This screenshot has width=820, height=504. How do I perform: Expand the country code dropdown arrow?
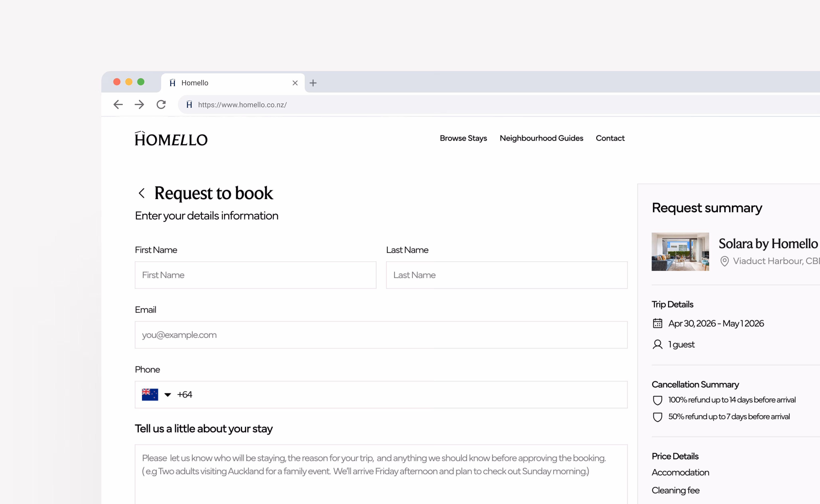(x=168, y=395)
